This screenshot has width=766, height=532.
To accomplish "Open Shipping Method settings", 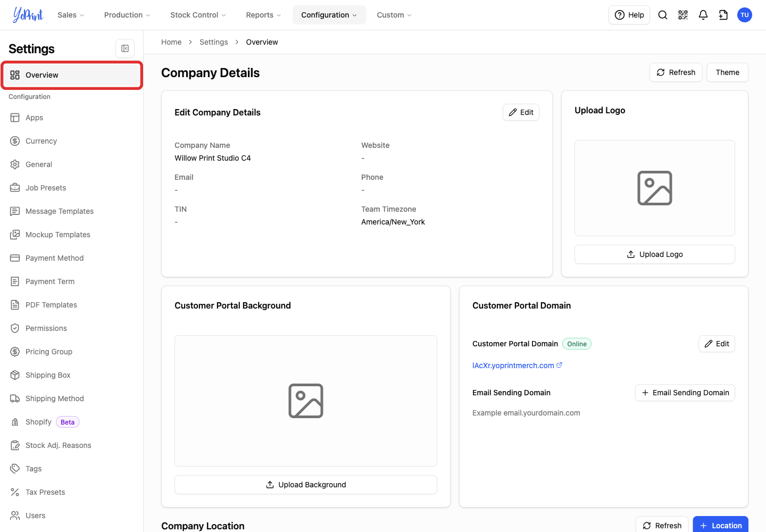I will [x=71, y=398].
